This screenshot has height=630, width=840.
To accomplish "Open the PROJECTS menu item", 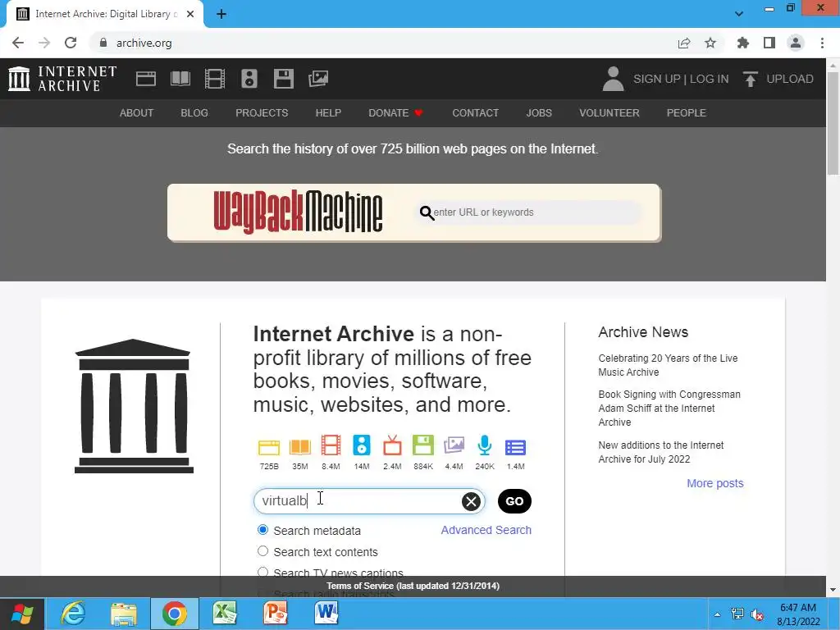I will [262, 113].
